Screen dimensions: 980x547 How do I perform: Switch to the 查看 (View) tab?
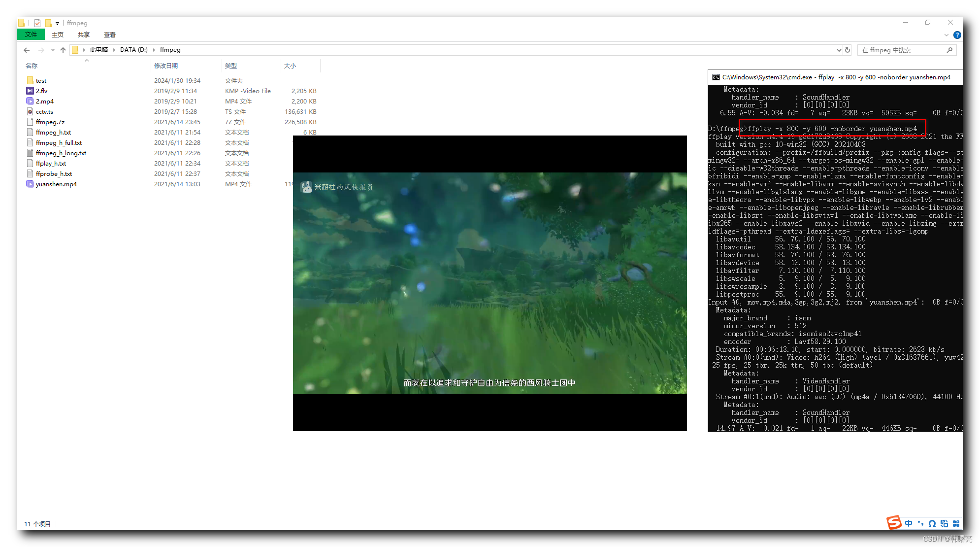(x=110, y=34)
